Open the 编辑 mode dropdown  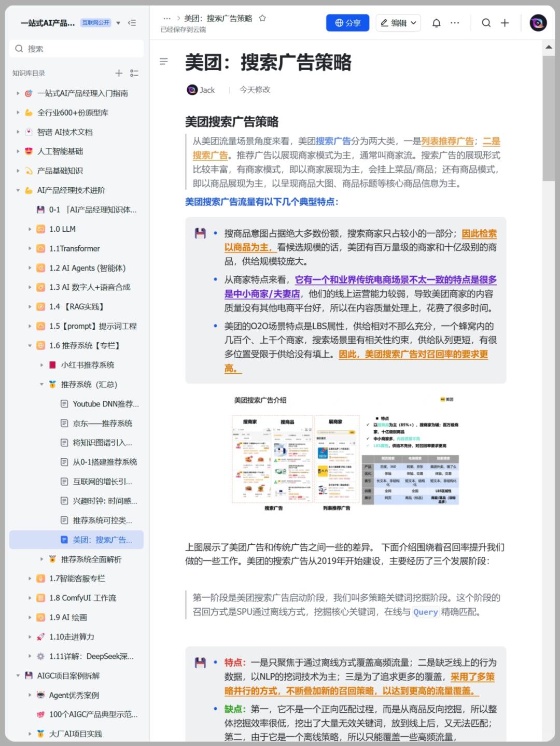click(398, 23)
